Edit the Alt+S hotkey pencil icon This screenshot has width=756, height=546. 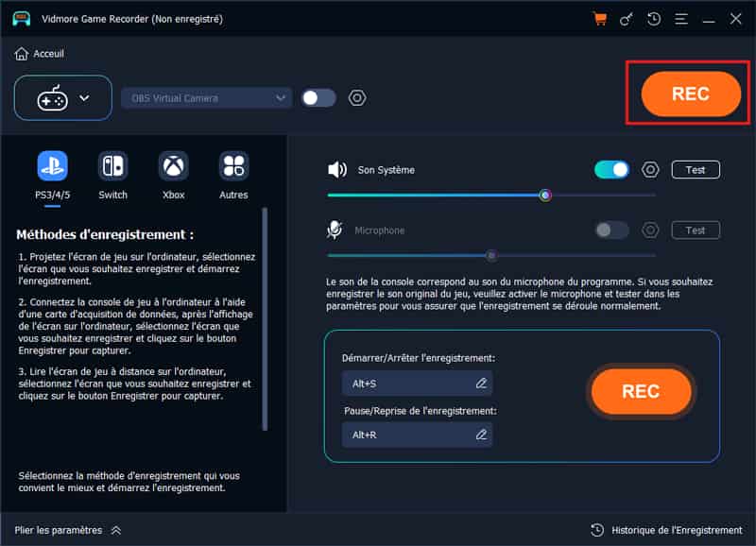481,383
